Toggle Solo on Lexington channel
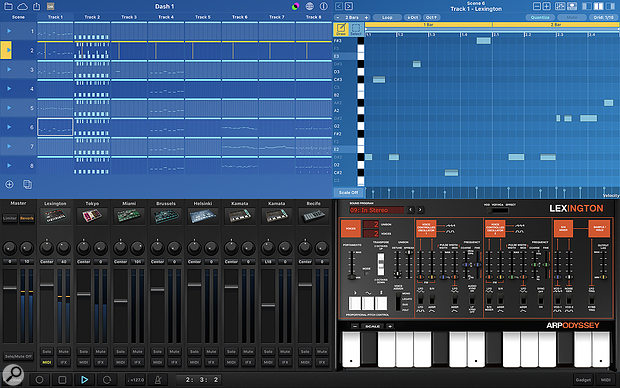The height and width of the screenshot is (388, 620). coord(47,351)
